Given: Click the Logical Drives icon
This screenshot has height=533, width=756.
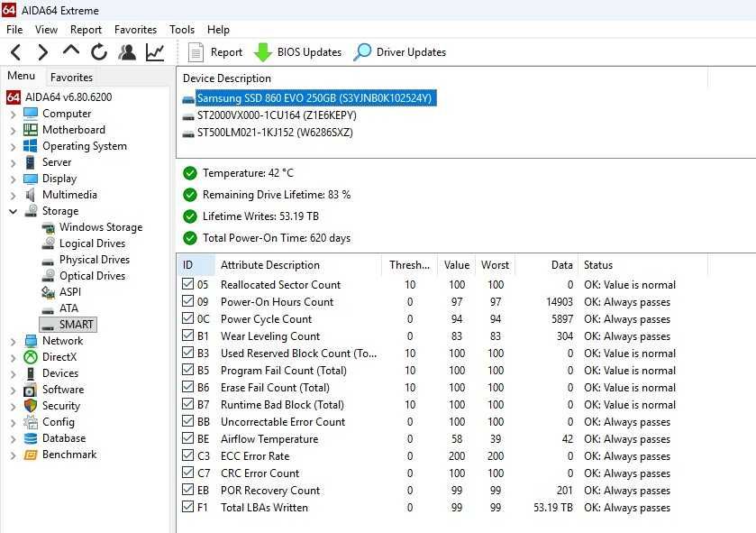Looking at the screenshot, I should point(48,244).
